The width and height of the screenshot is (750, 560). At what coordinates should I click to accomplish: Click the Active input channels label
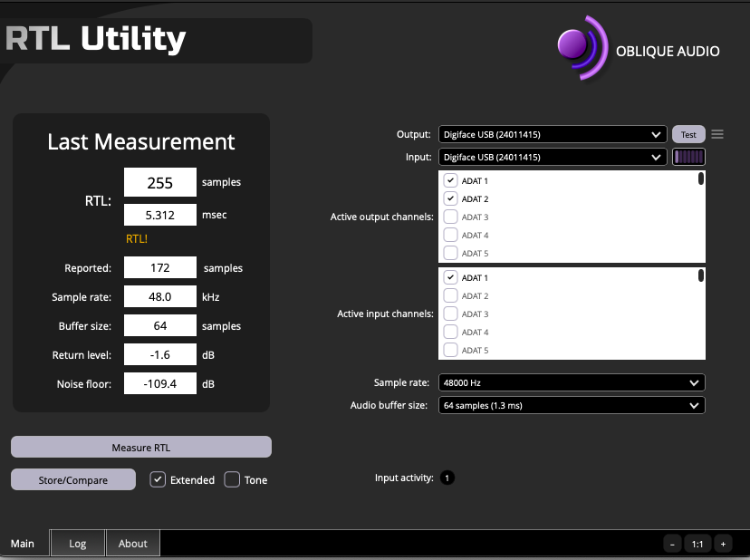point(385,314)
